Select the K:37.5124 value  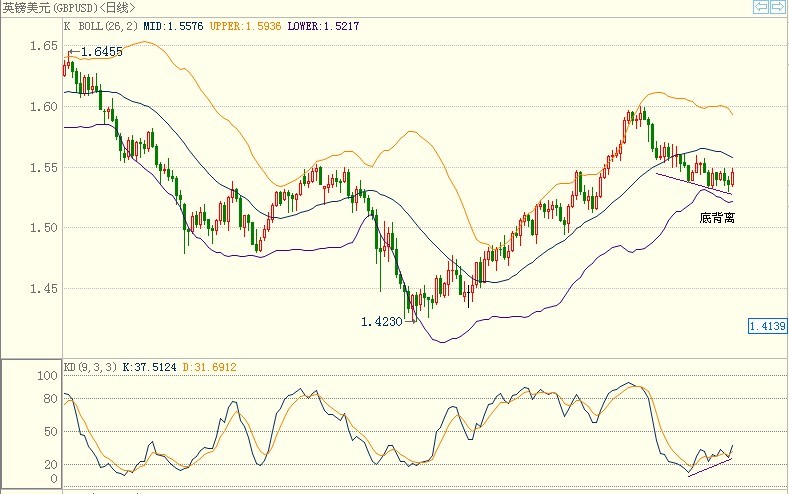(x=149, y=367)
